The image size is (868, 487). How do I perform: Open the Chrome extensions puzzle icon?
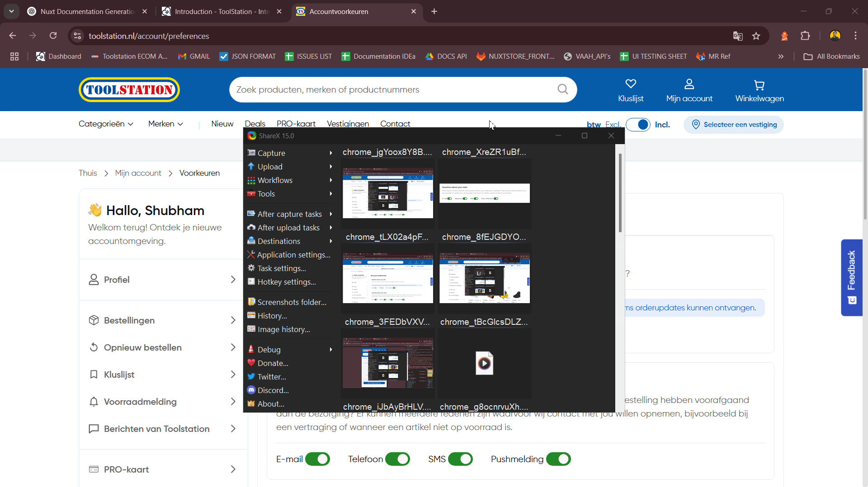(805, 36)
